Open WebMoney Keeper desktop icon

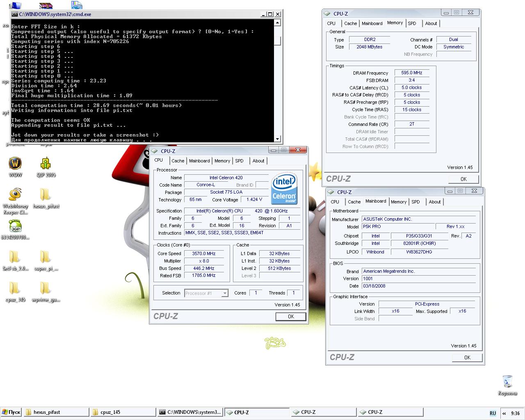[x=16, y=201]
